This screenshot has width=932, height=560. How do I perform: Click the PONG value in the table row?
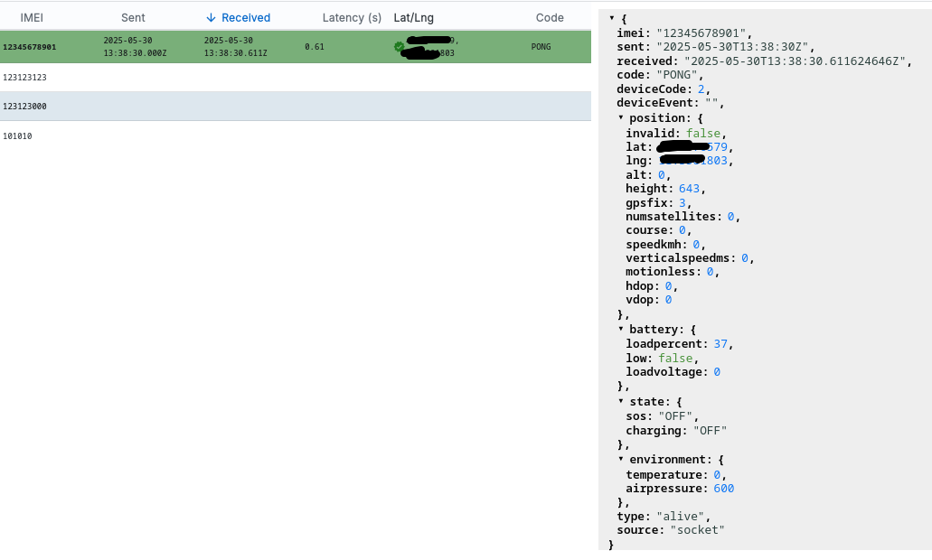click(x=540, y=45)
